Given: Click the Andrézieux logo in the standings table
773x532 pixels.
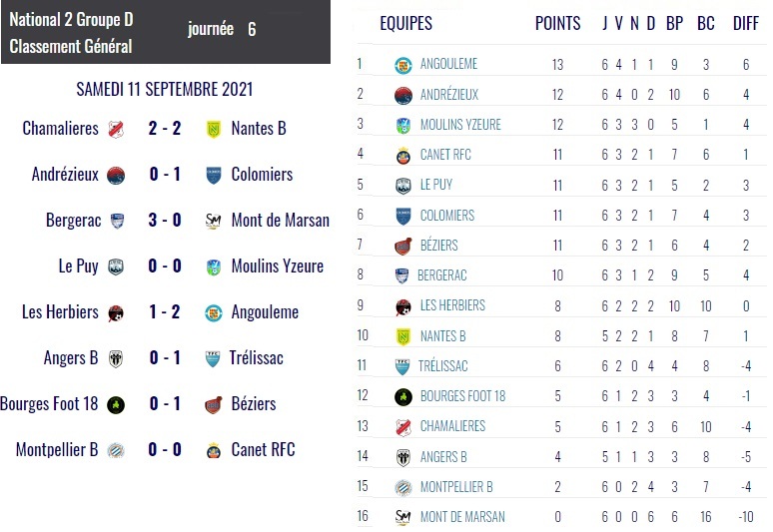Looking at the screenshot, I should pos(403,96).
